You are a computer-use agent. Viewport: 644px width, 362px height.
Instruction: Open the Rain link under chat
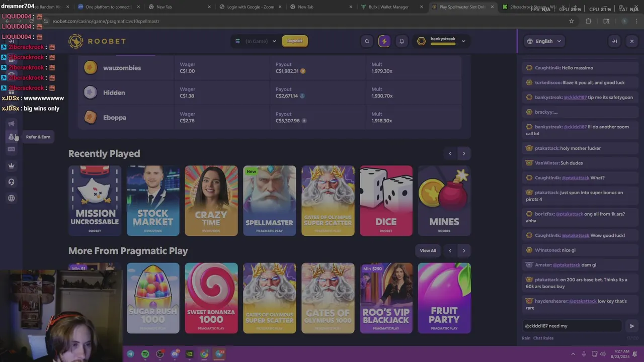pyautogui.click(x=526, y=338)
